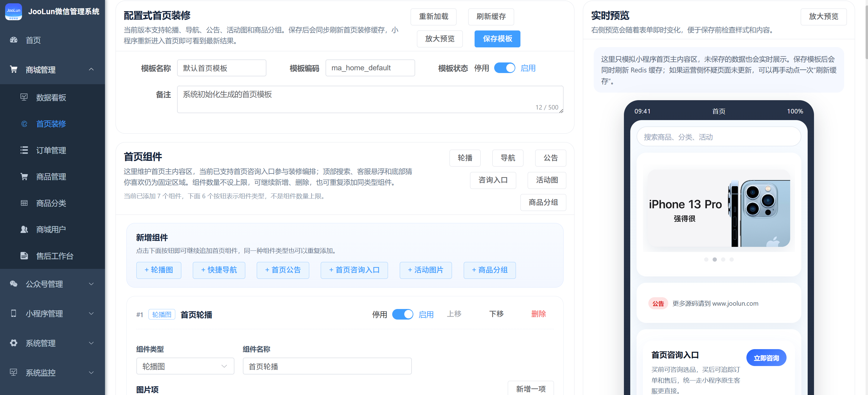868x395 pixels.
Task: Click the palette icon beside 首页装修
Action: pos(24,124)
